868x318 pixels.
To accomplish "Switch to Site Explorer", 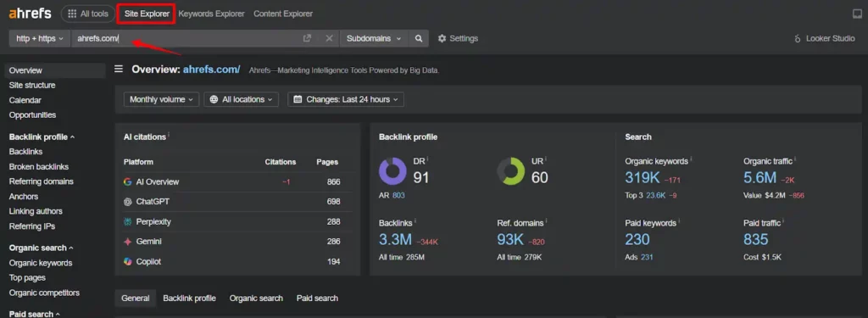I will tap(147, 14).
